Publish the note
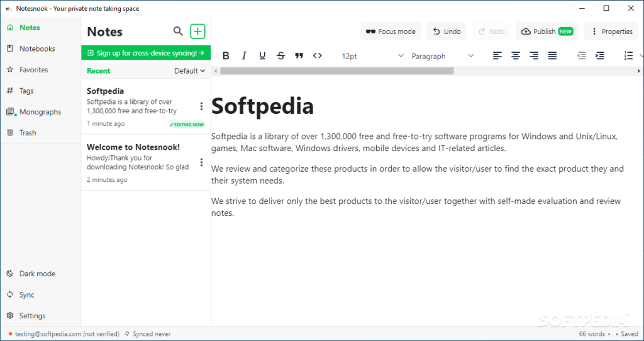Screen dimensions: 644x341 [547, 31]
